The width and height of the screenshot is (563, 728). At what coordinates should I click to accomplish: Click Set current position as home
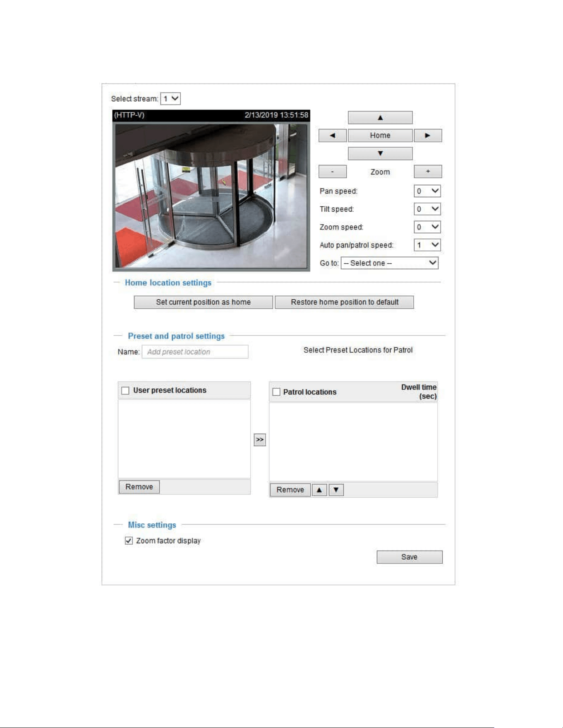point(204,302)
